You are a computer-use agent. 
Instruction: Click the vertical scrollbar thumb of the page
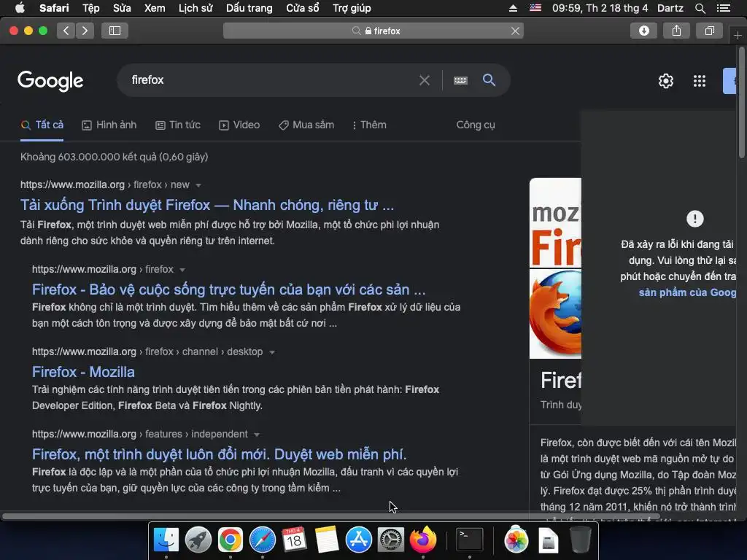pos(742,104)
